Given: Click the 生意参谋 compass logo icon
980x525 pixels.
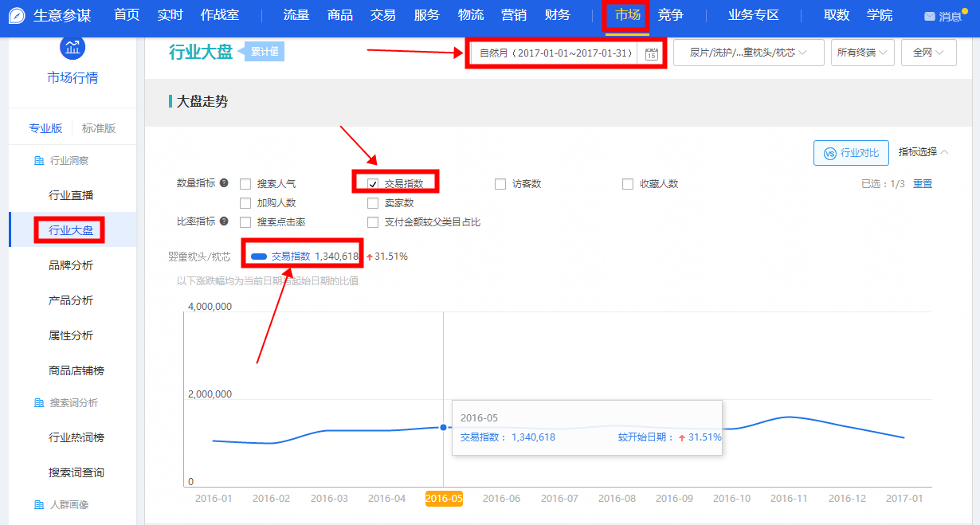Looking at the screenshot, I should point(17,17).
